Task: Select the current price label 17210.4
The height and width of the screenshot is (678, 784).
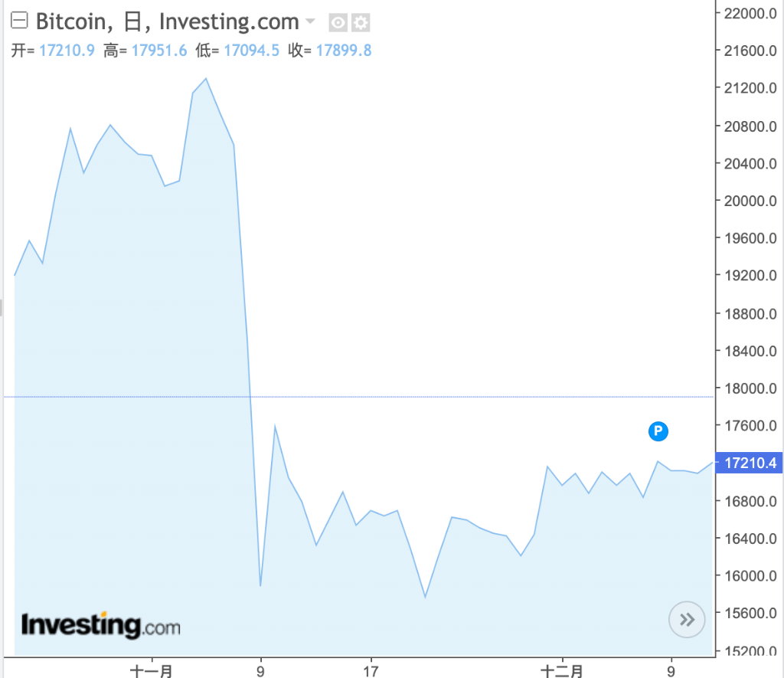Action: click(x=750, y=463)
